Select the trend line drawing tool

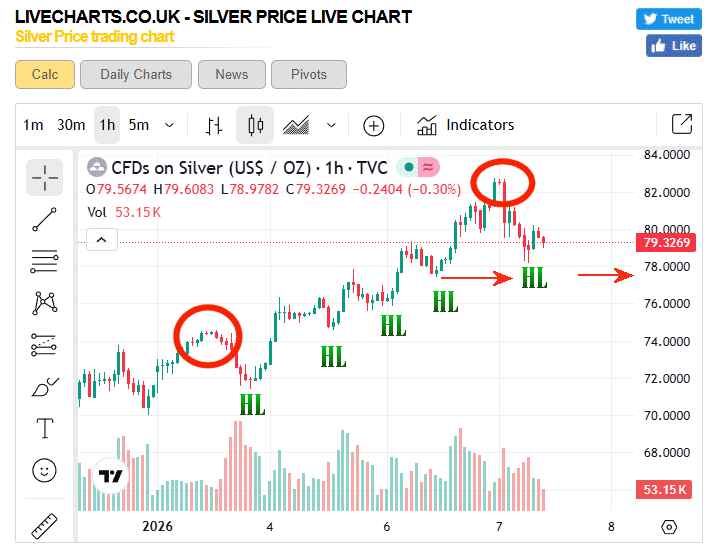[x=44, y=220]
